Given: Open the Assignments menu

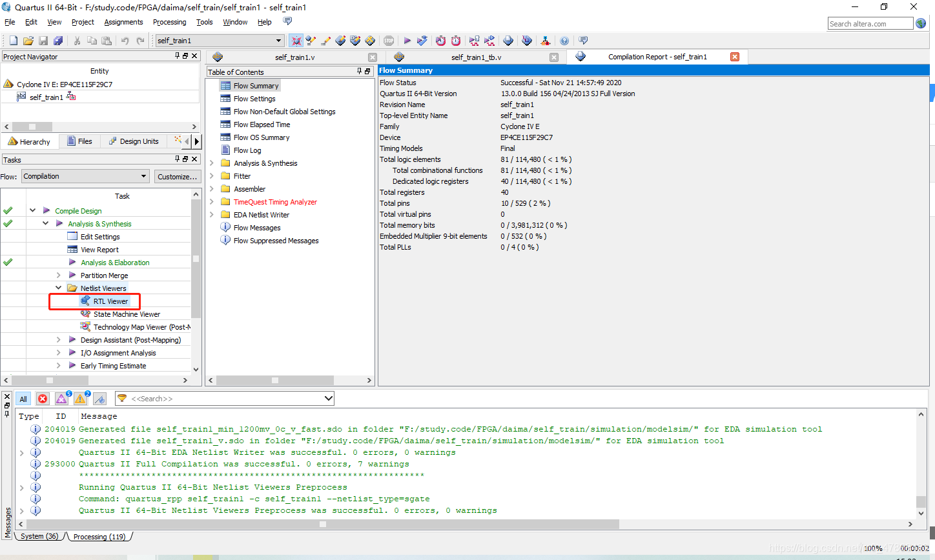Looking at the screenshot, I should (x=123, y=22).
